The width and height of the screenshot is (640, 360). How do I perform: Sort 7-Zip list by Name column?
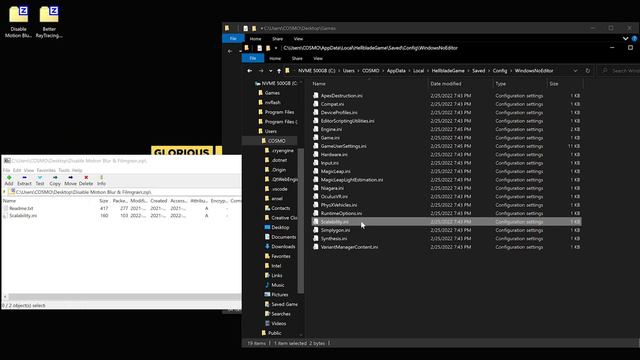9,201
